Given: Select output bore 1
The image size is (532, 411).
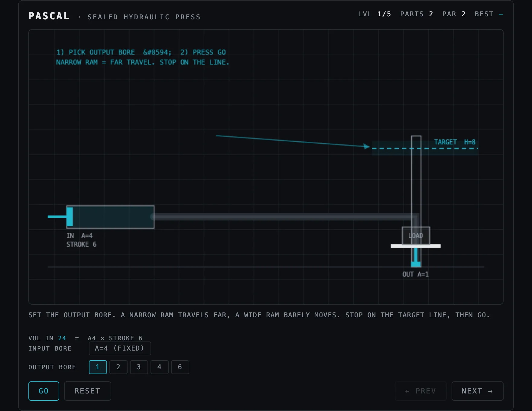Looking at the screenshot, I should pyautogui.click(x=98, y=367).
